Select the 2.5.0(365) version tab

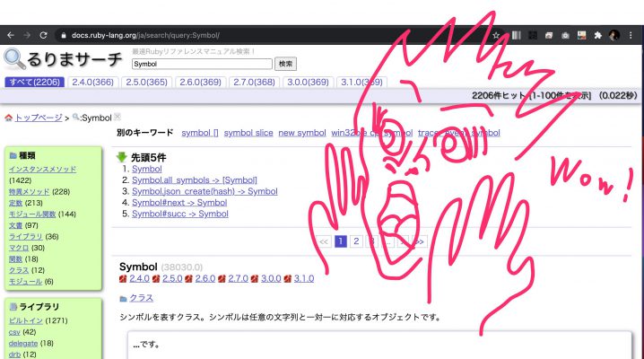(146, 82)
